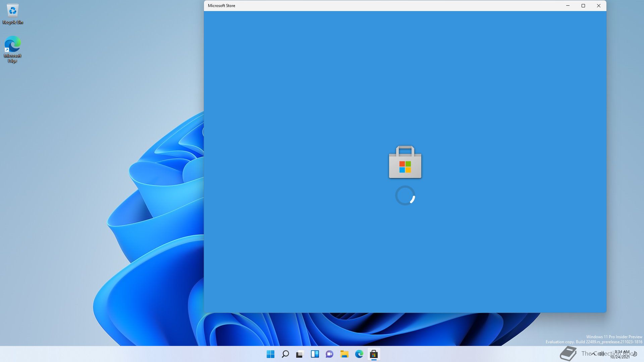The height and width of the screenshot is (362, 644).
Task: Click the Microsoft Store taskbar icon
Action: [374, 354]
